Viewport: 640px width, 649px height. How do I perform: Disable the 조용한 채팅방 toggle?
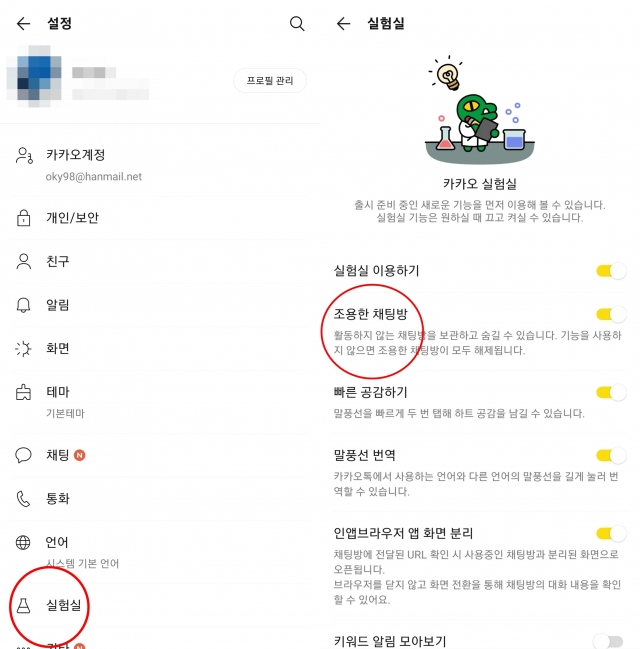click(611, 315)
